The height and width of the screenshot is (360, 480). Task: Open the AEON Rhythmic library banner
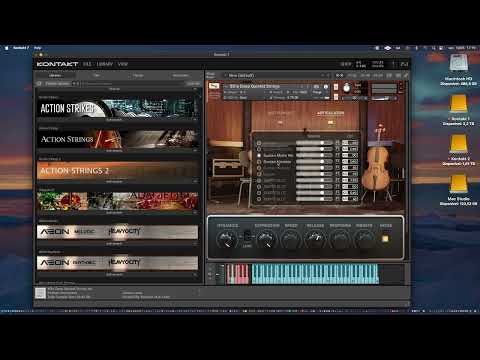tap(117, 263)
